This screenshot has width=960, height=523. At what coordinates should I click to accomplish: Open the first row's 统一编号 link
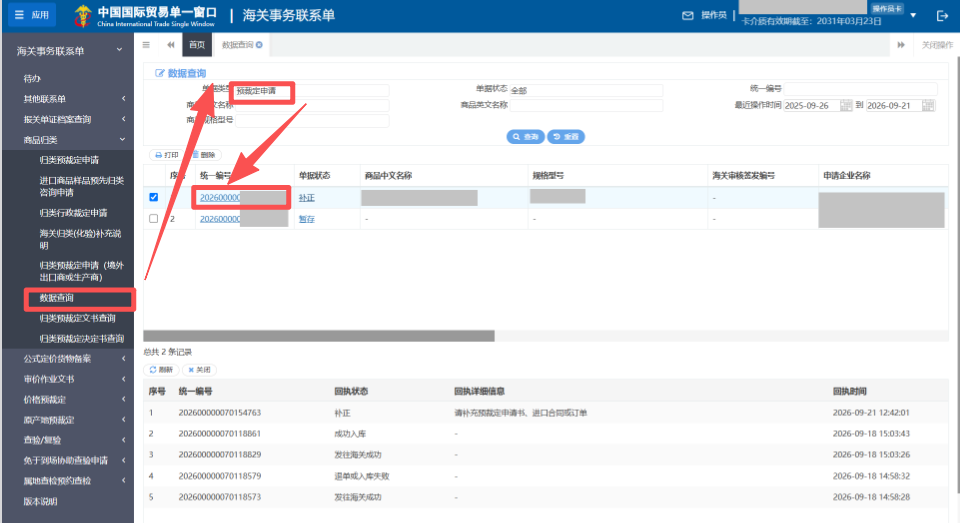point(220,197)
